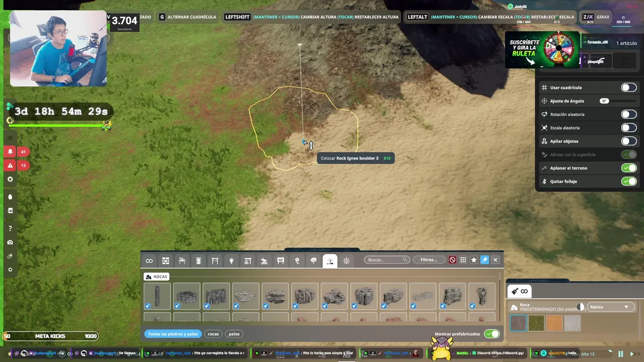644x362 pixels.
Task: Open the help question mark icon
Action: pos(10,228)
